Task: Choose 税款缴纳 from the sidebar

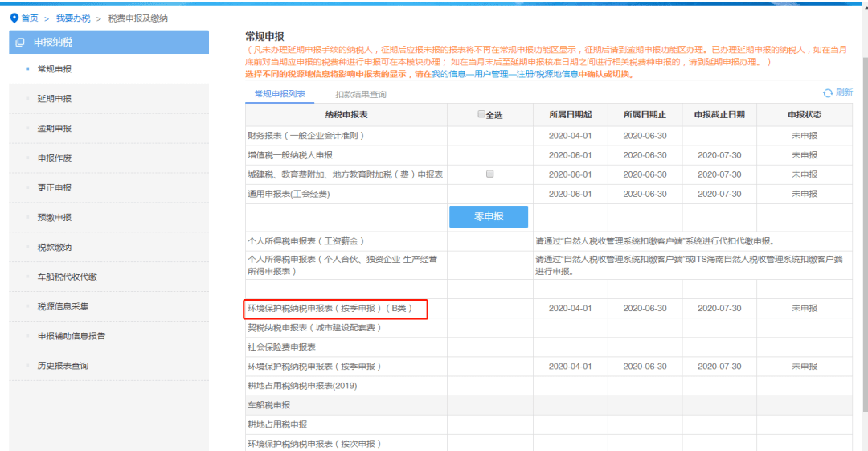Action: tap(55, 247)
